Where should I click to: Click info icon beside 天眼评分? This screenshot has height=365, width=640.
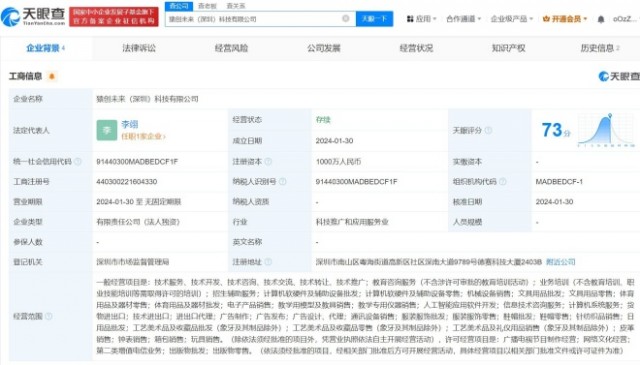click(x=488, y=130)
